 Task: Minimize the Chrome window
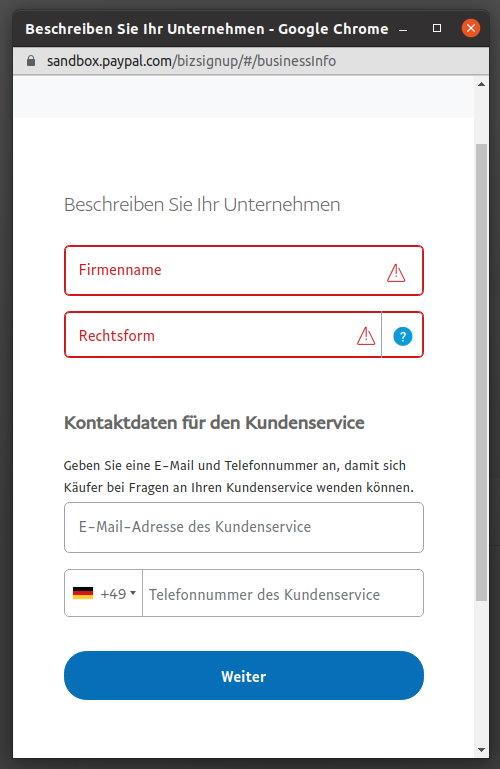coord(403,29)
